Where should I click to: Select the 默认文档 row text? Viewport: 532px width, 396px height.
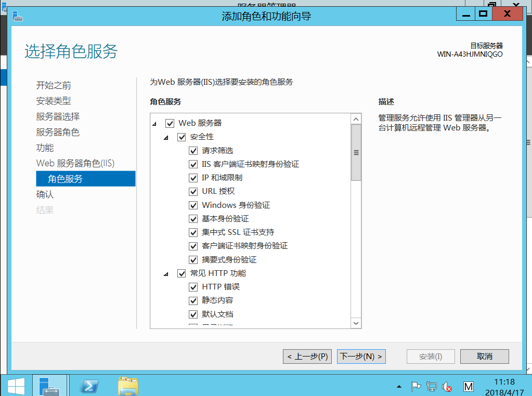click(x=217, y=314)
